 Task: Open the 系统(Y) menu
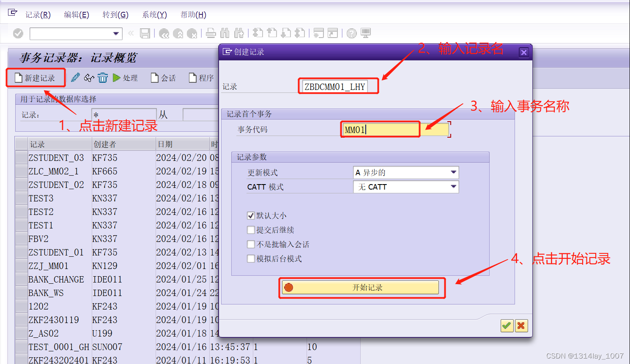[154, 15]
